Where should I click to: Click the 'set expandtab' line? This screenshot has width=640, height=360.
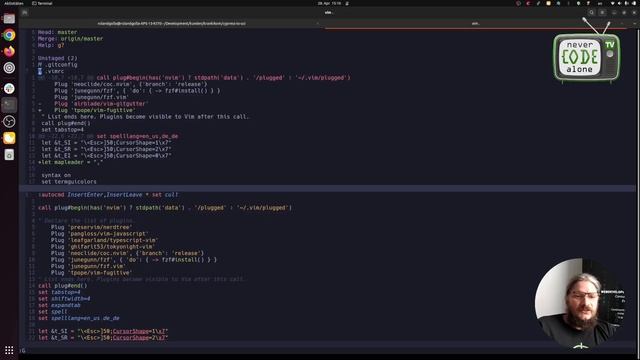[59, 305]
